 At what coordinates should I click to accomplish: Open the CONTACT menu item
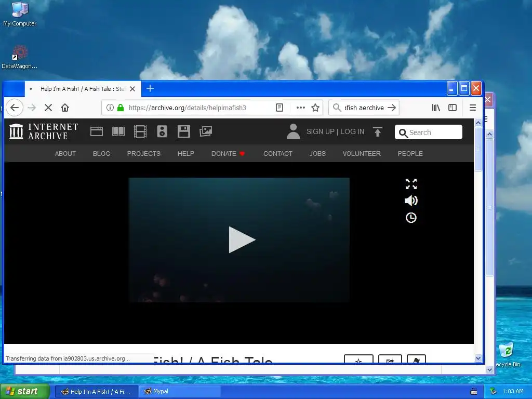pos(278,154)
